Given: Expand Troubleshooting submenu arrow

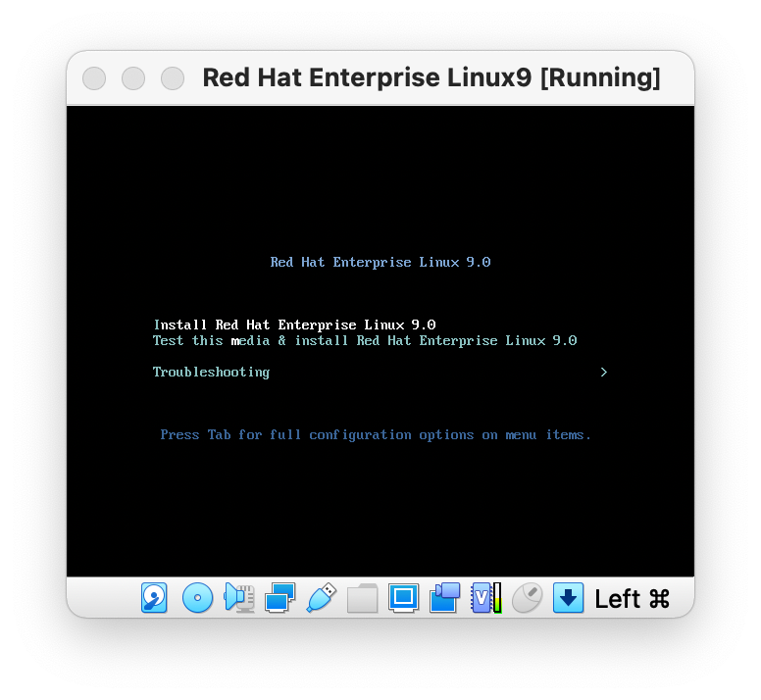Looking at the screenshot, I should (604, 373).
